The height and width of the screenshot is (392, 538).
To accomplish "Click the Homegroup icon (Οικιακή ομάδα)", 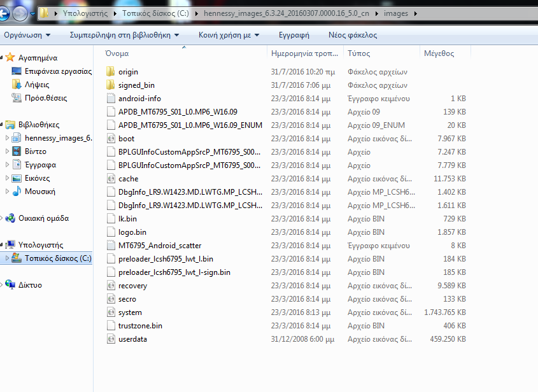I will pos(10,218).
